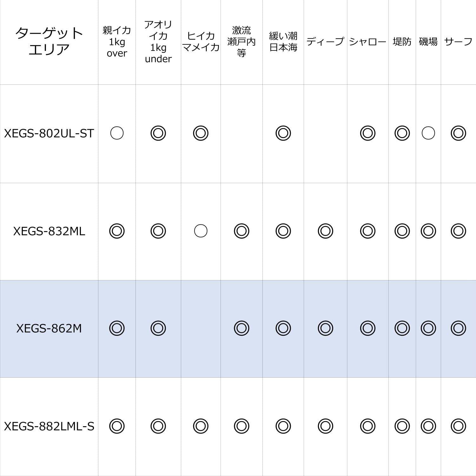Click empty ヒイカ マメイカ cell in XEGS-862M row
The width and height of the screenshot is (476, 476).
(x=201, y=328)
